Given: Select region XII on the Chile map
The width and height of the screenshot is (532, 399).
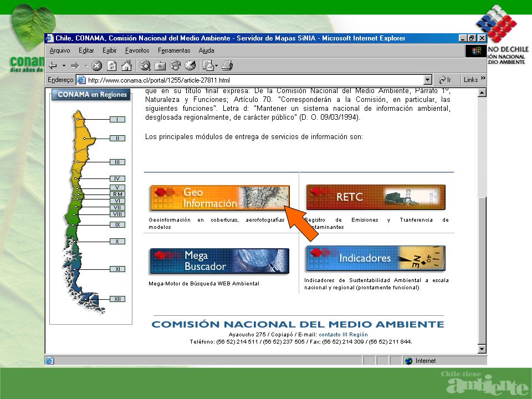Looking at the screenshot, I should (x=117, y=299).
